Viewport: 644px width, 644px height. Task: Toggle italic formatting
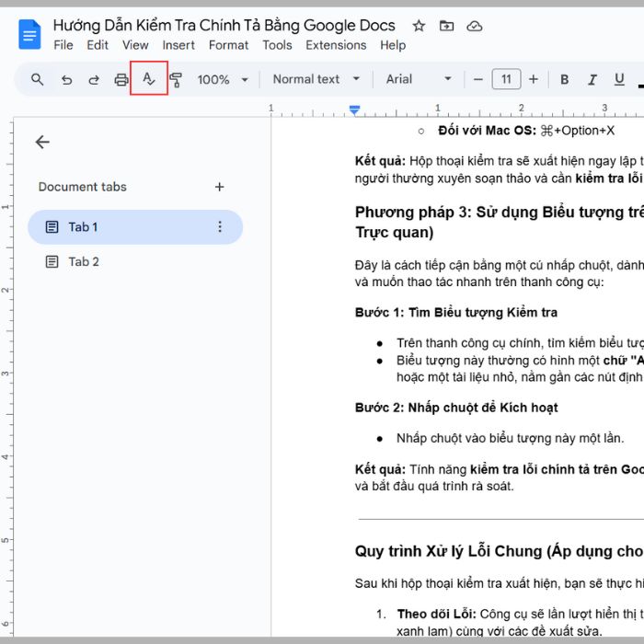pos(592,79)
